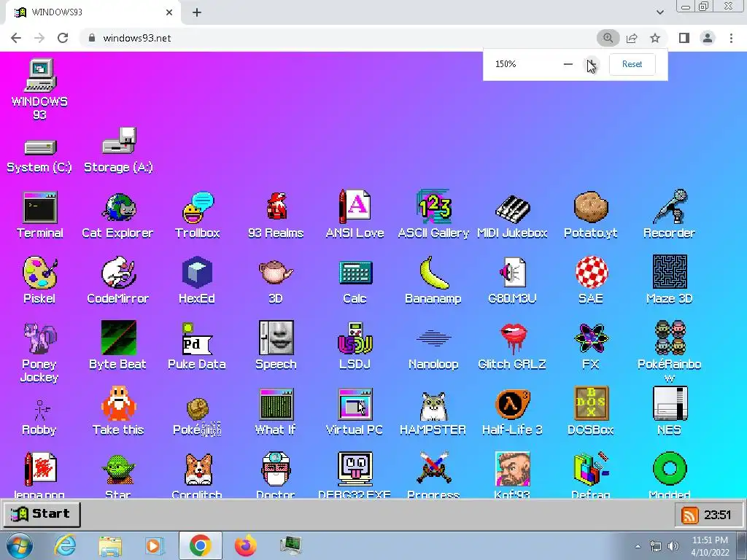Reload the page with the refresh button
Image resolution: width=747 pixels, height=560 pixels.
[x=63, y=38]
